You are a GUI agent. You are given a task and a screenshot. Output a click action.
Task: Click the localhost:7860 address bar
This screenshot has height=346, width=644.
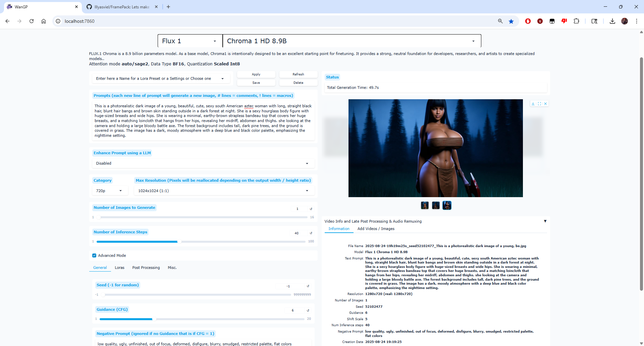[275, 21]
